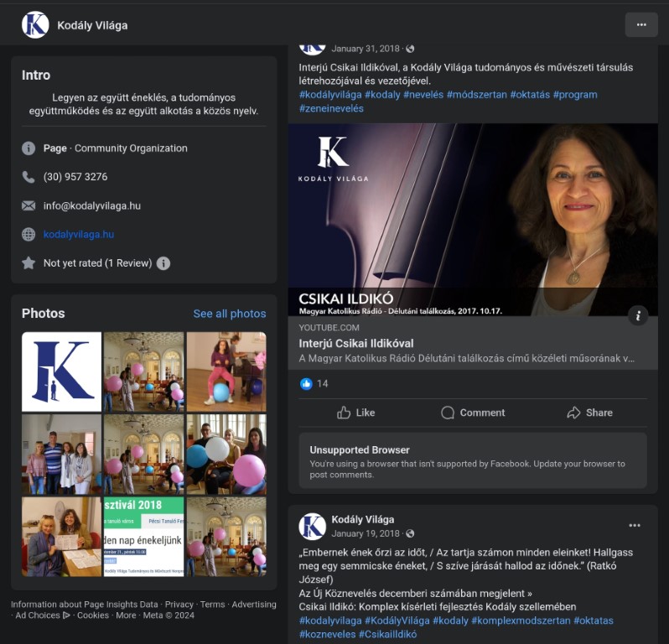Click the Kodály Világa logo in the header
Viewport: 669px width, 644px height.
[35, 25]
